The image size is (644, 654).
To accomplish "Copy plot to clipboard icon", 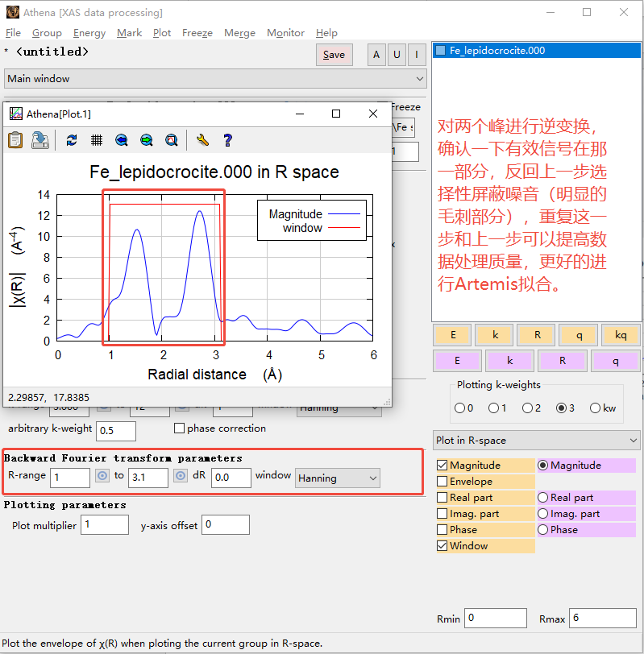I will tap(15, 140).
